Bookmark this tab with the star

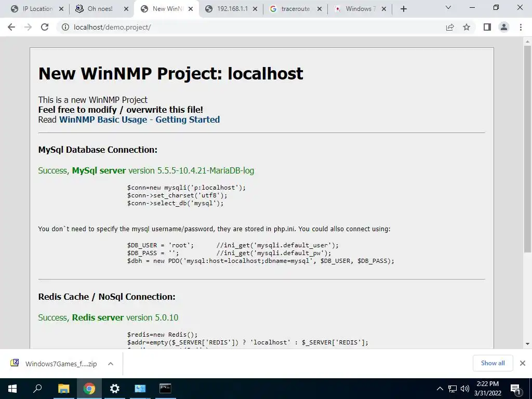click(467, 27)
